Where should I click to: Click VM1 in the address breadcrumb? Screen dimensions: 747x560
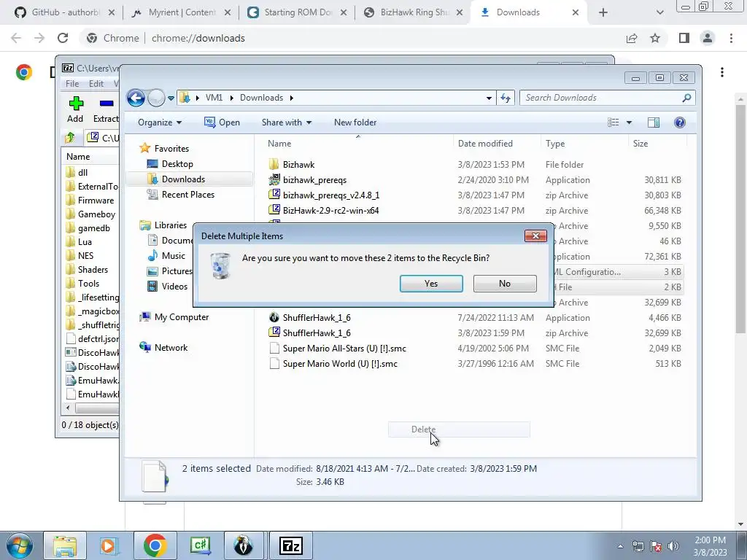tap(214, 98)
